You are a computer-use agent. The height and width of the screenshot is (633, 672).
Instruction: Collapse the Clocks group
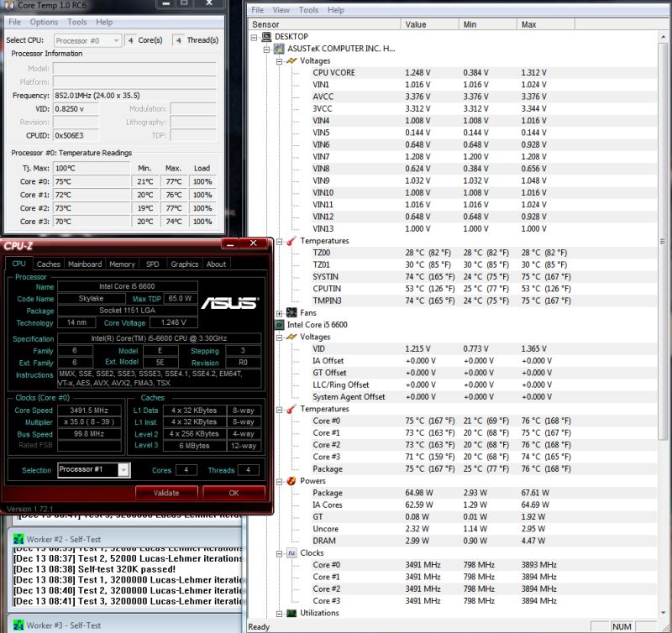(280, 554)
